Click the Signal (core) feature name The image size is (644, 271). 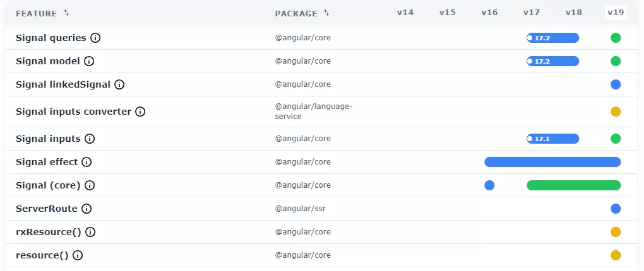(48, 186)
